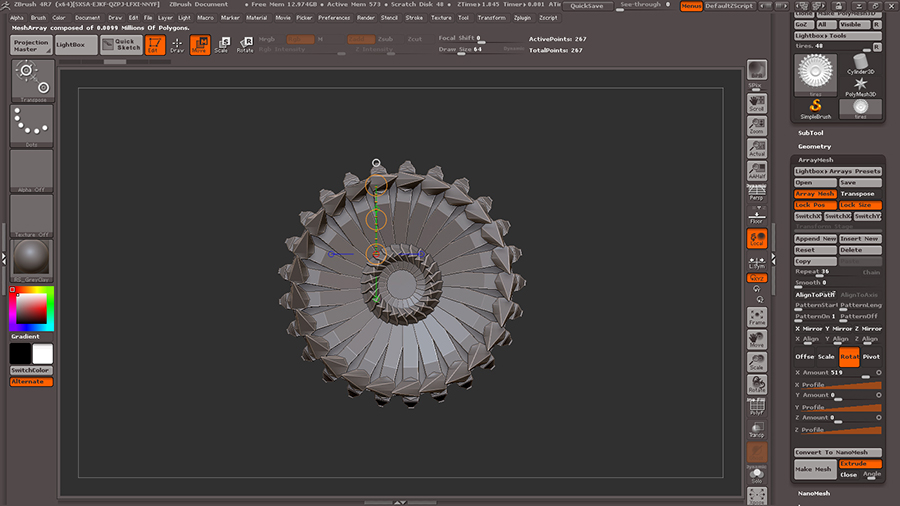Disable the Lock Pos option
Image resolution: width=900 pixels, height=506 pixels.
pyautogui.click(x=815, y=205)
